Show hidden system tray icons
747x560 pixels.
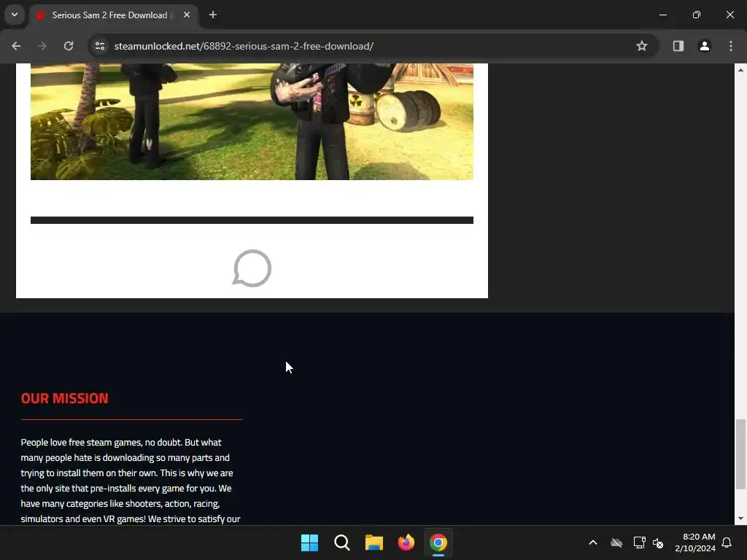coord(593,542)
